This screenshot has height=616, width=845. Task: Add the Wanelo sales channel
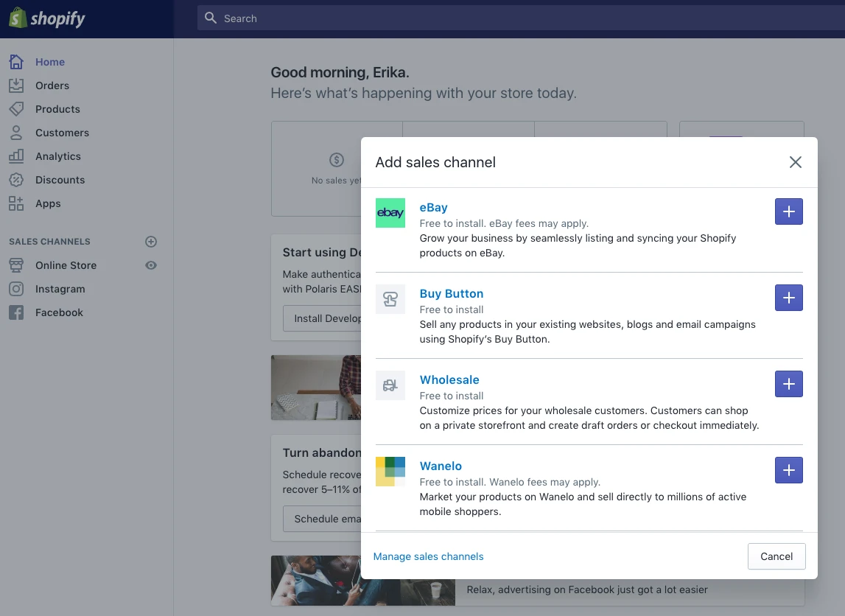(789, 470)
